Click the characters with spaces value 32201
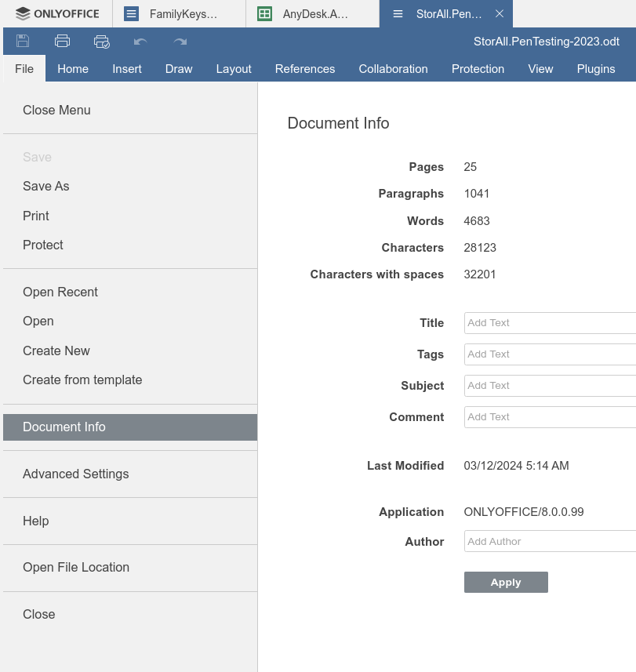Viewport: 636px width, 672px height. tap(480, 274)
